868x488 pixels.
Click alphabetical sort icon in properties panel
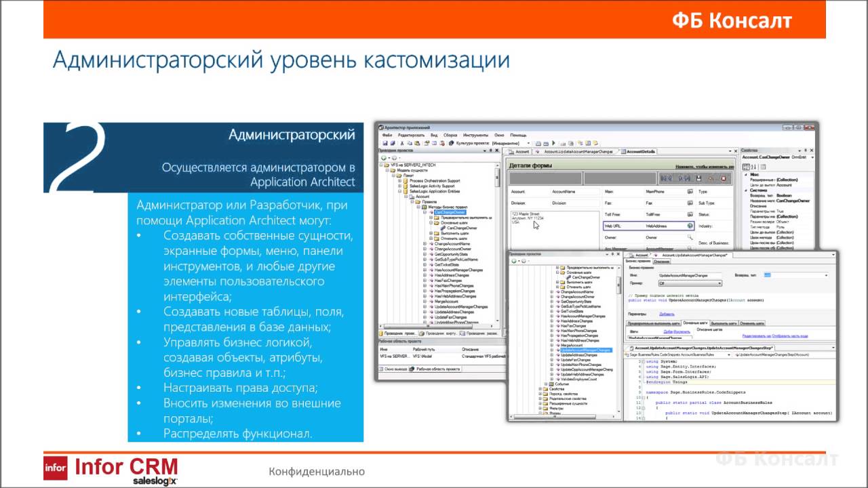click(x=753, y=167)
